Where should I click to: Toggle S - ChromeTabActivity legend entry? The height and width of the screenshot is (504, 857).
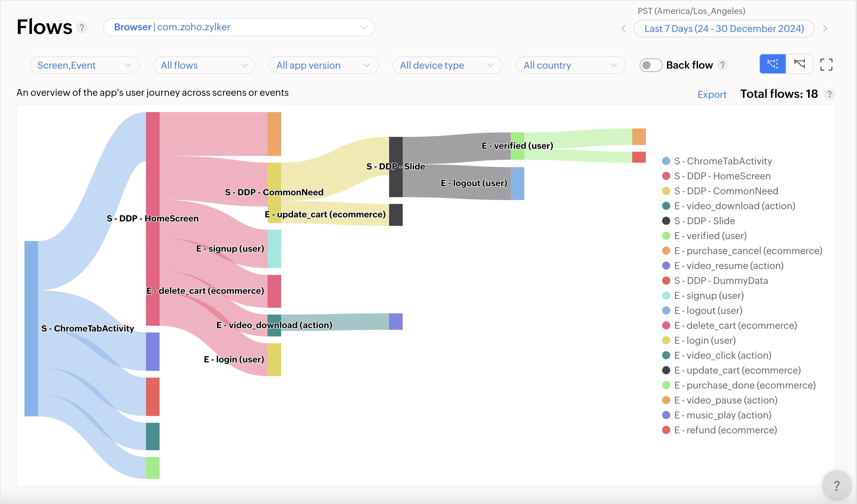pyautogui.click(x=723, y=161)
